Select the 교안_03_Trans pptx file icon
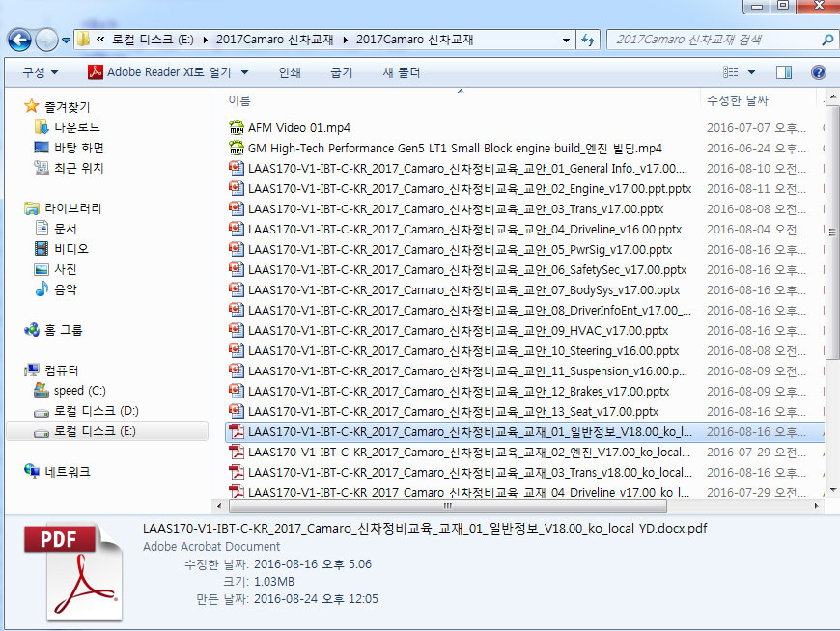The width and height of the screenshot is (840, 631). pyautogui.click(x=237, y=208)
